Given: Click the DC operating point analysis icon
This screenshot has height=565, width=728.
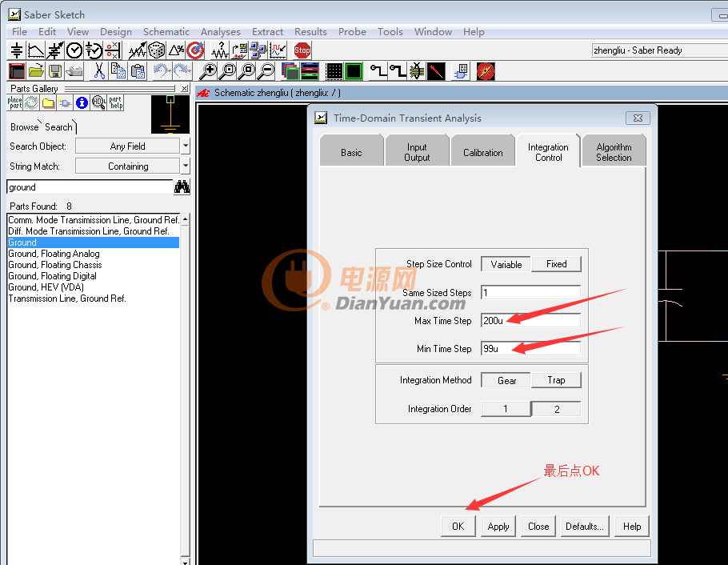Looking at the screenshot, I should (17, 50).
